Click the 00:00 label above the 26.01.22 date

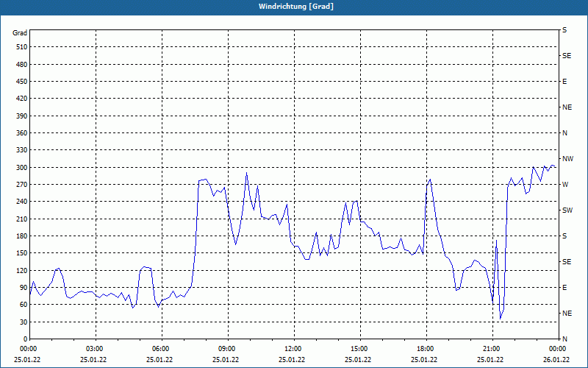559,348
